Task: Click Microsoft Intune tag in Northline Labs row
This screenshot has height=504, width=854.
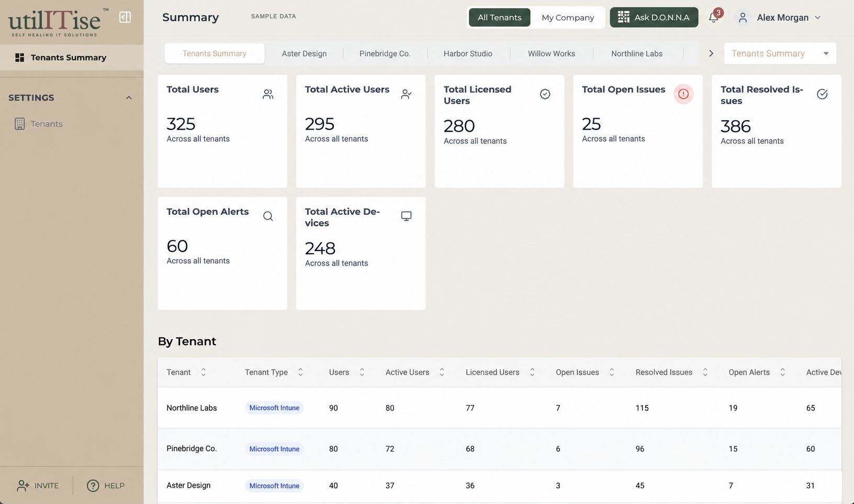Action: pos(274,408)
